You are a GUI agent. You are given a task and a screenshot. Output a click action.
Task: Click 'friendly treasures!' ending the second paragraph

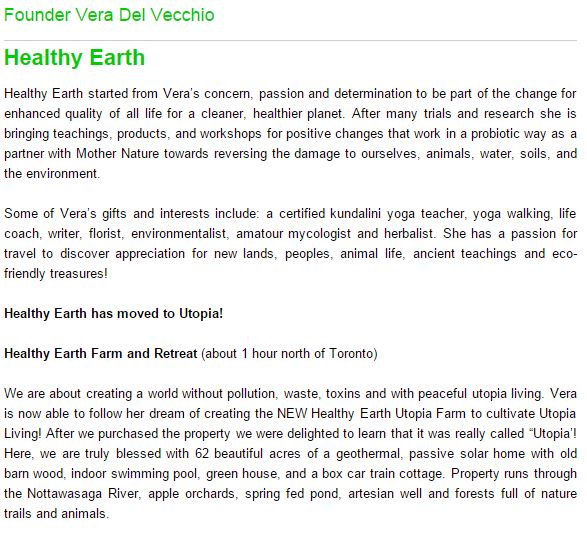[x=56, y=273]
